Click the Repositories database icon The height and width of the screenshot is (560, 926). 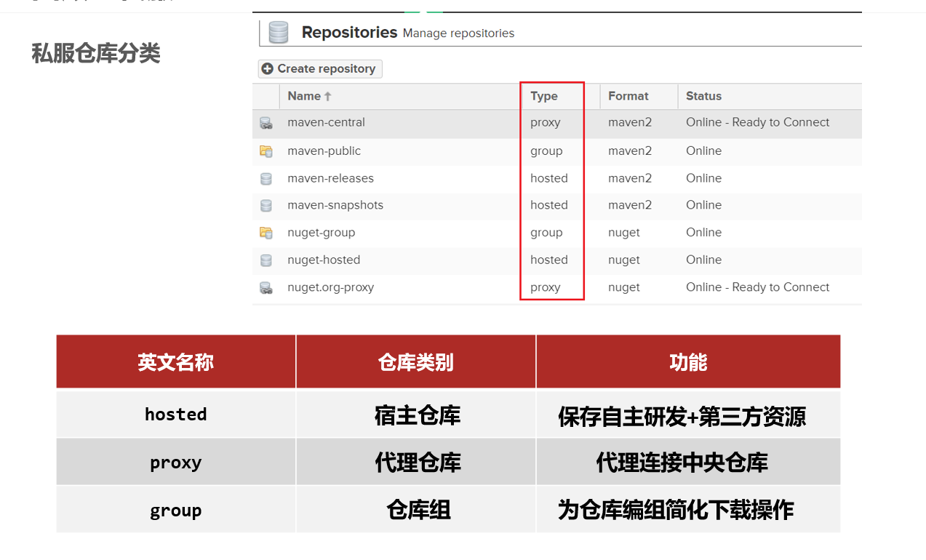click(278, 33)
